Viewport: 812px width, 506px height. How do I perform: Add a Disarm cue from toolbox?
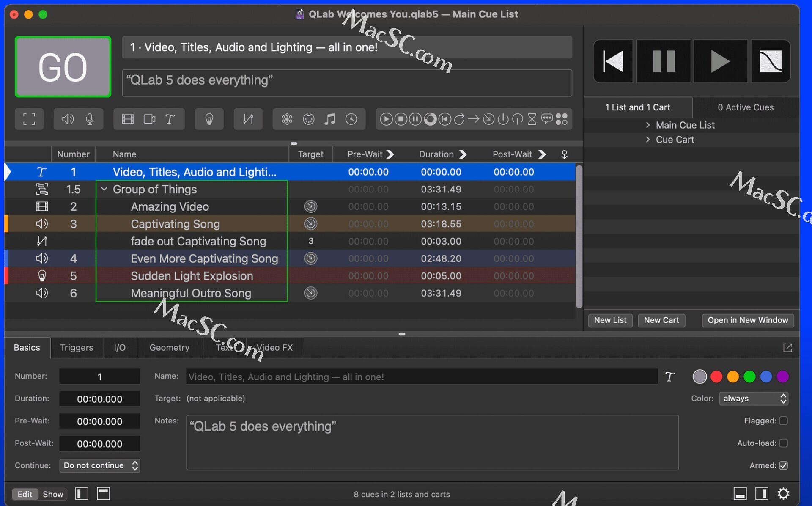518,119
